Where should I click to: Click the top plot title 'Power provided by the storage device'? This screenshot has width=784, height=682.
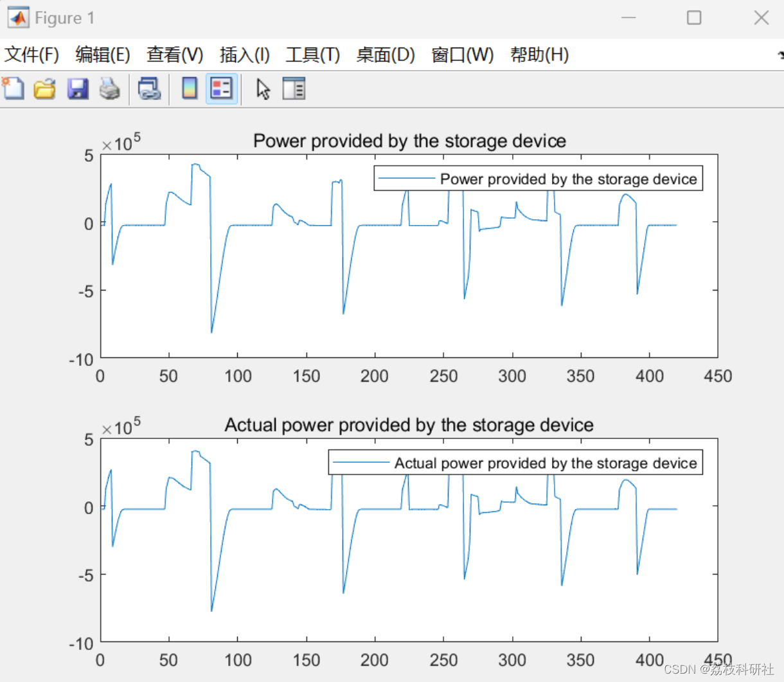click(409, 141)
